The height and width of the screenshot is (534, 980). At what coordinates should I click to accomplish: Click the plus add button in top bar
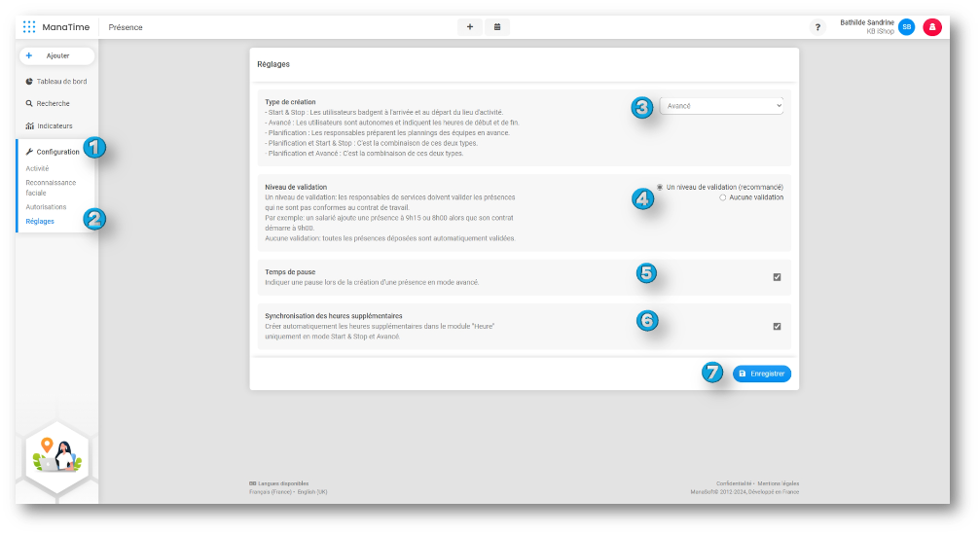(x=470, y=27)
